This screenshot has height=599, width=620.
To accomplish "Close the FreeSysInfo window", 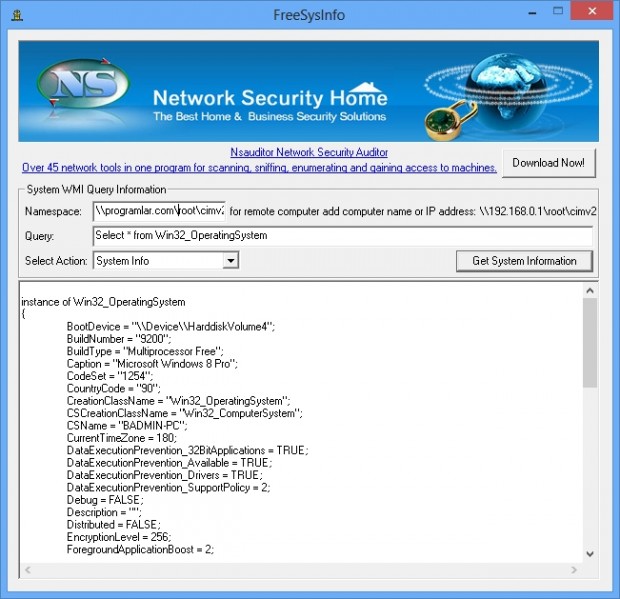I will pos(592,11).
